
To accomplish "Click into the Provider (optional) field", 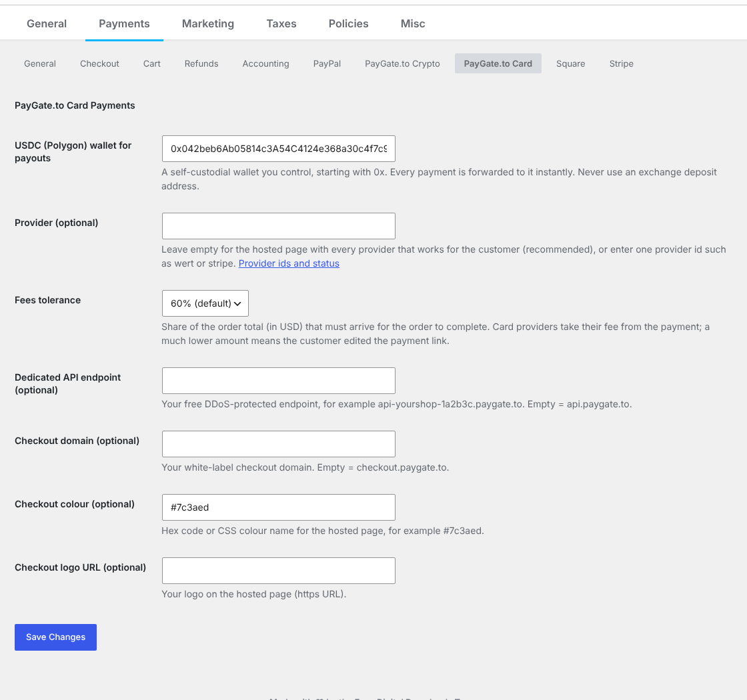I will point(279,226).
